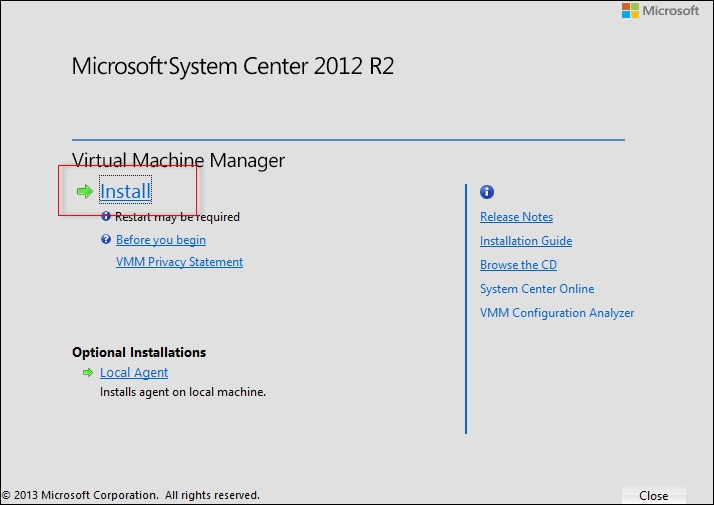This screenshot has height=505, width=714.
Task: Click the green arrow beside Install
Action: (85, 192)
